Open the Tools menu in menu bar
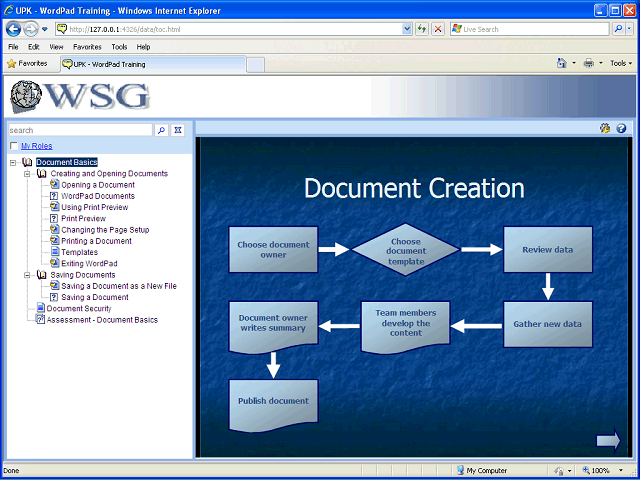The image size is (640, 480). [119, 47]
